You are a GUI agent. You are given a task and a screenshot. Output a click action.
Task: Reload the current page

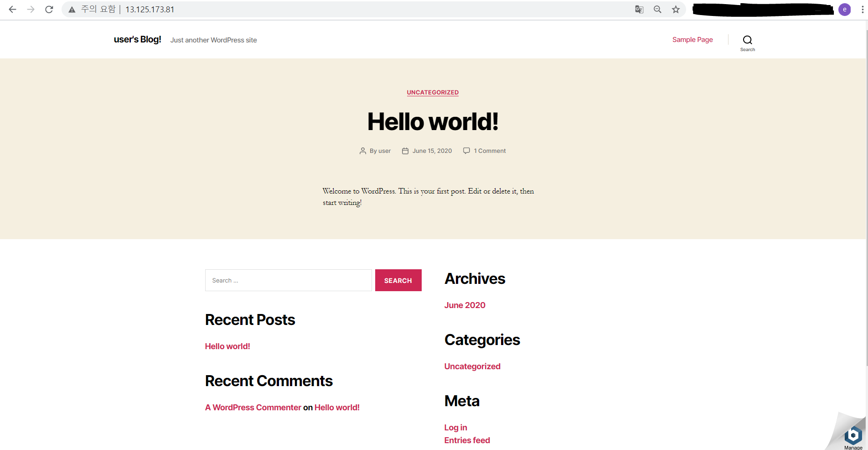[49, 9]
